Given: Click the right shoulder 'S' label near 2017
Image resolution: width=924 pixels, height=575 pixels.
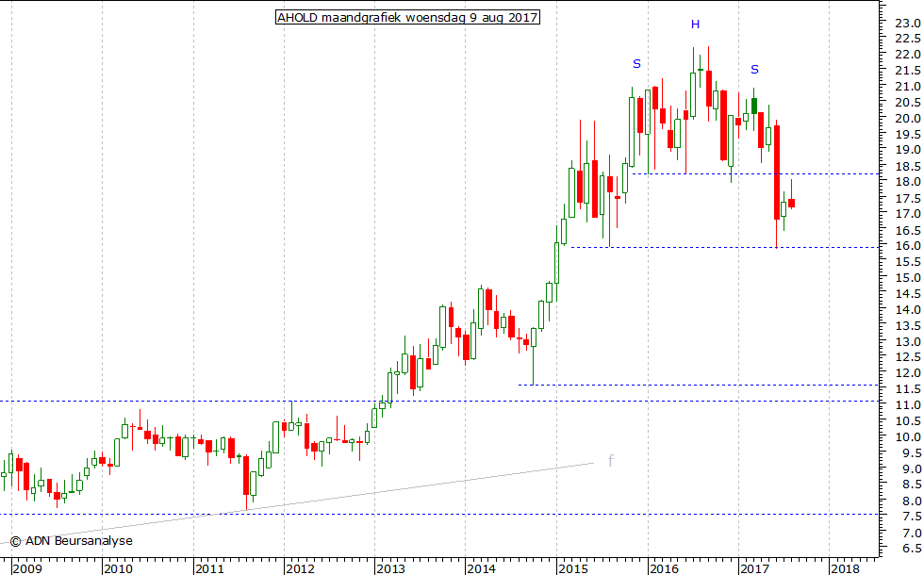Looking at the screenshot, I should tap(754, 70).
